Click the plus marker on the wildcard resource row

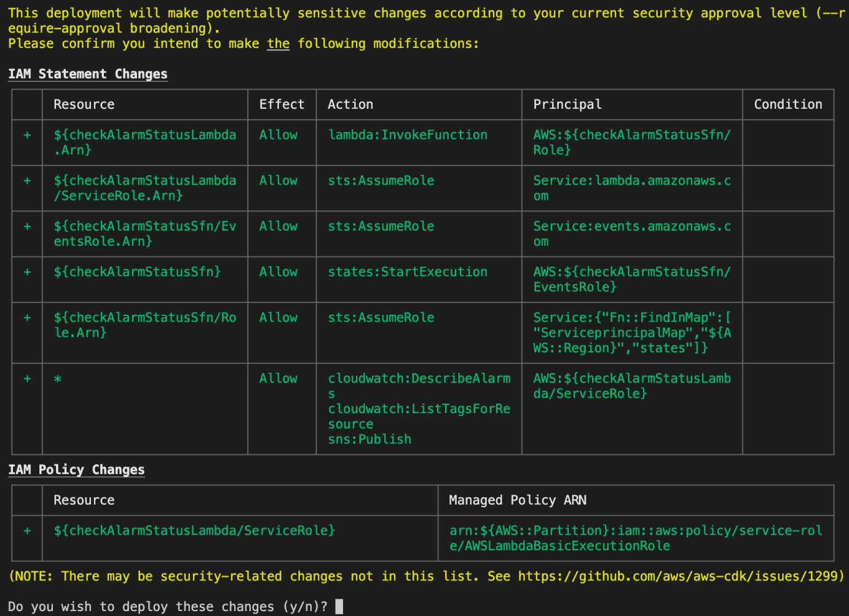(27, 379)
